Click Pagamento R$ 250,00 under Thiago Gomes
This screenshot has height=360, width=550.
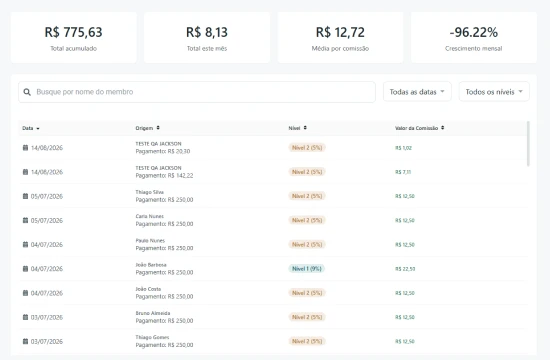click(x=164, y=345)
